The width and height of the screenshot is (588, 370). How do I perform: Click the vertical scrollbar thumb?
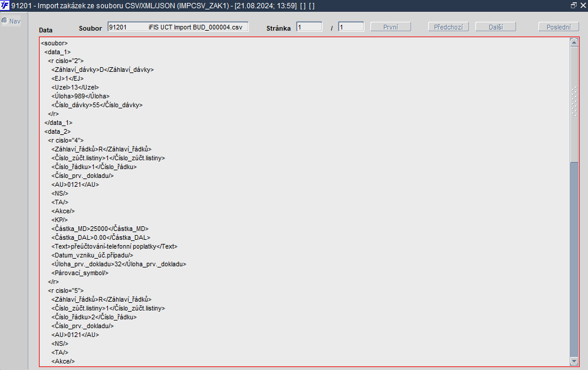click(574, 104)
